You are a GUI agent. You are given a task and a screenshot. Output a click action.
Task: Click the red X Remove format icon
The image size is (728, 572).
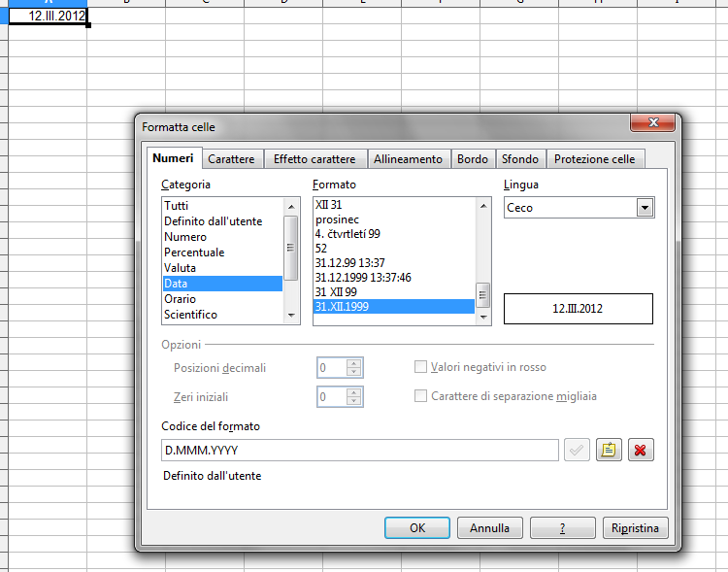(x=640, y=451)
